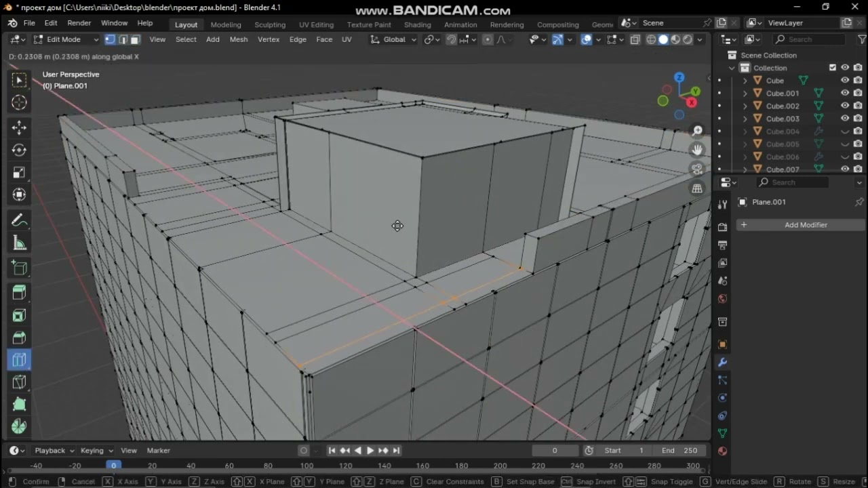Switch to the Shading workspace tab

click(x=417, y=24)
